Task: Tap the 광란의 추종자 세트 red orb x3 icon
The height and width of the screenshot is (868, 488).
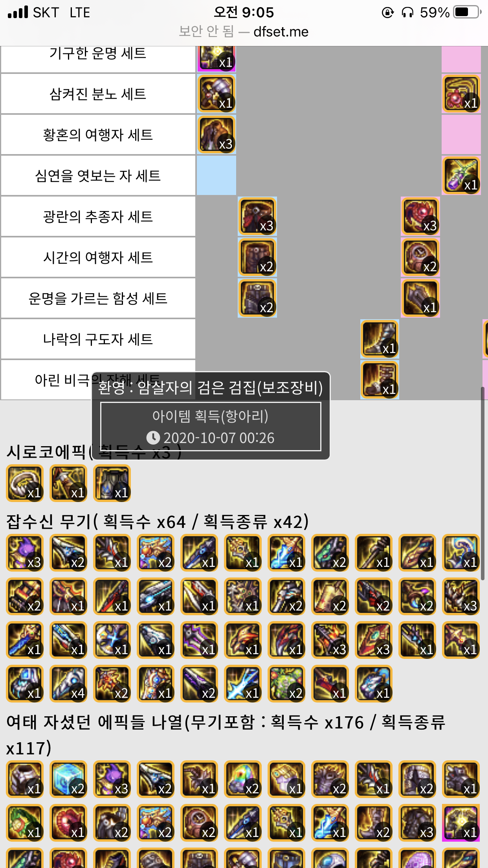Action: [420, 216]
